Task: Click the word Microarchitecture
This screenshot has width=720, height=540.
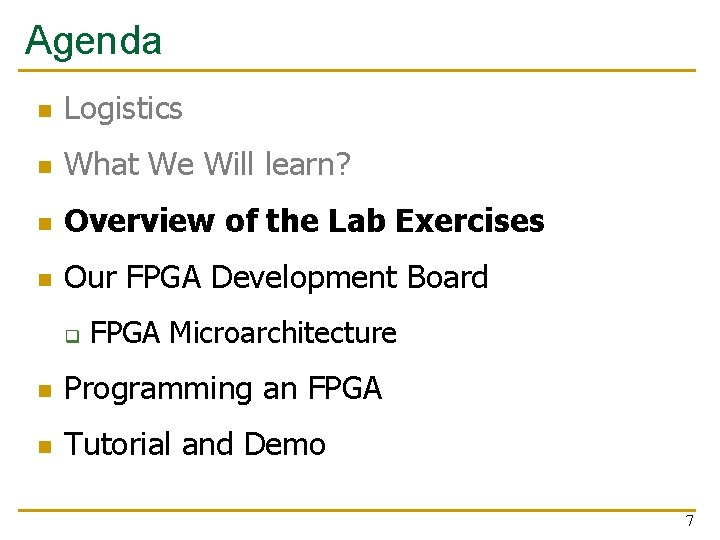Action: click(283, 333)
